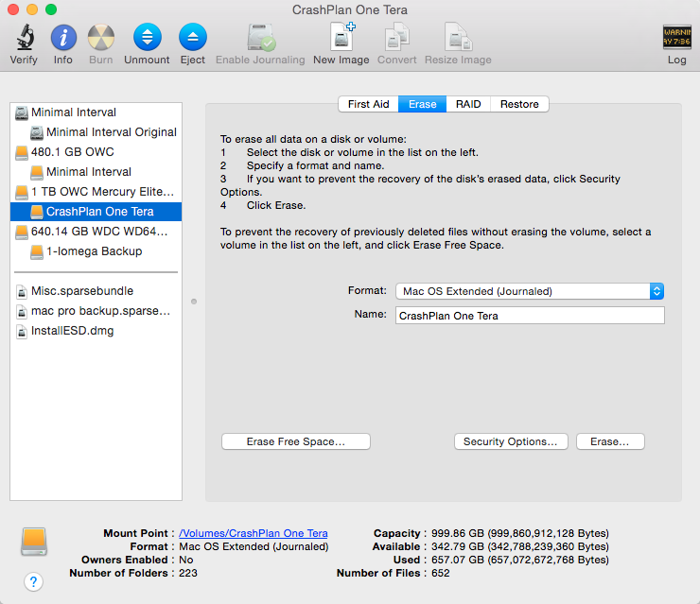The width and height of the screenshot is (700, 604).
Task: Switch to the First Aid tab
Action: 368,104
